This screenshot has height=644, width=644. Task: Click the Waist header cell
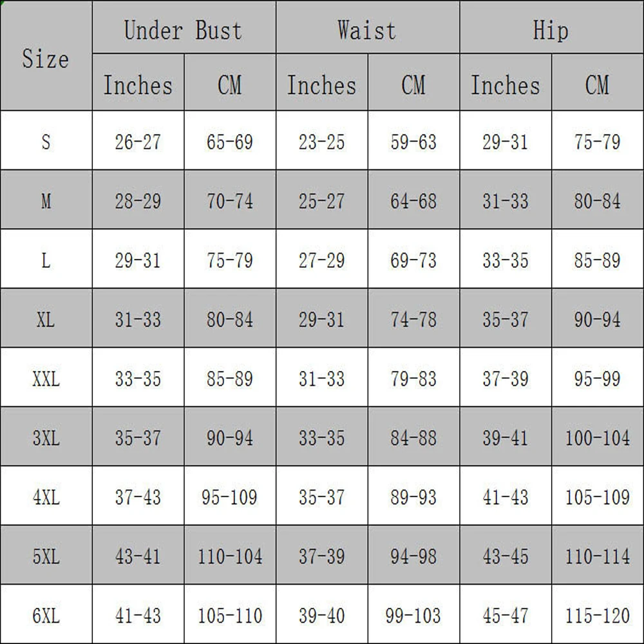366,30
